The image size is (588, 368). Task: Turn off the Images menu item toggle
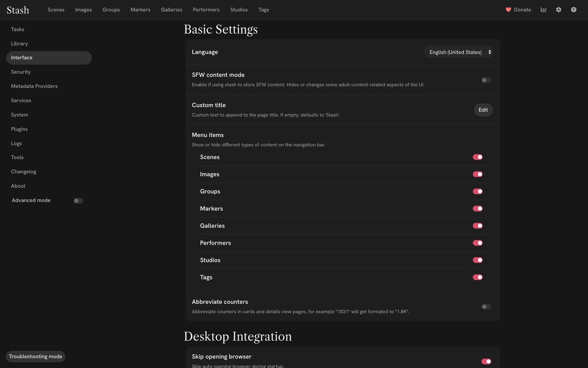tap(478, 174)
